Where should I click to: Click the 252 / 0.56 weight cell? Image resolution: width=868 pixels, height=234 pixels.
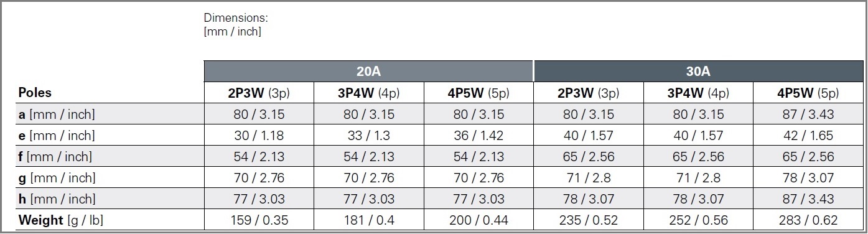tap(698, 220)
